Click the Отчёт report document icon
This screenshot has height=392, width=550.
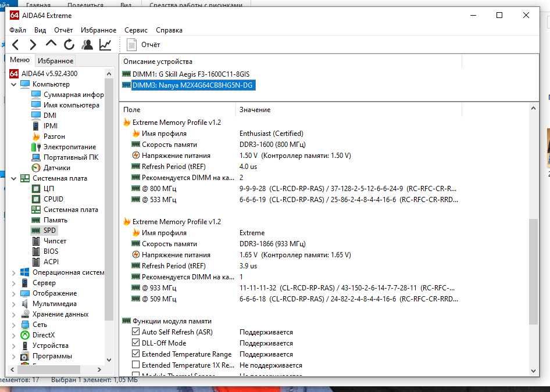click(x=131, y=45)
